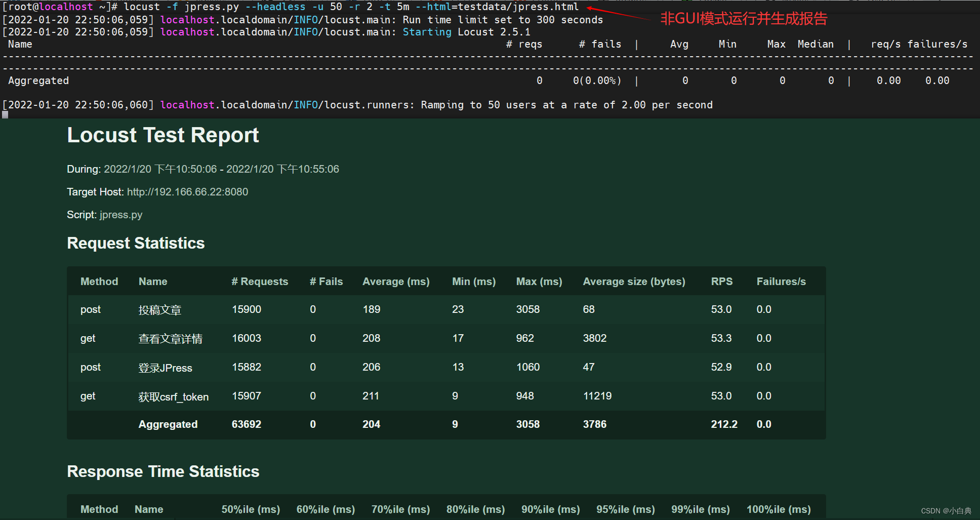Click the Method column header in Request Statistics
This screenshot has width=980, height=520.
point(99,282)
